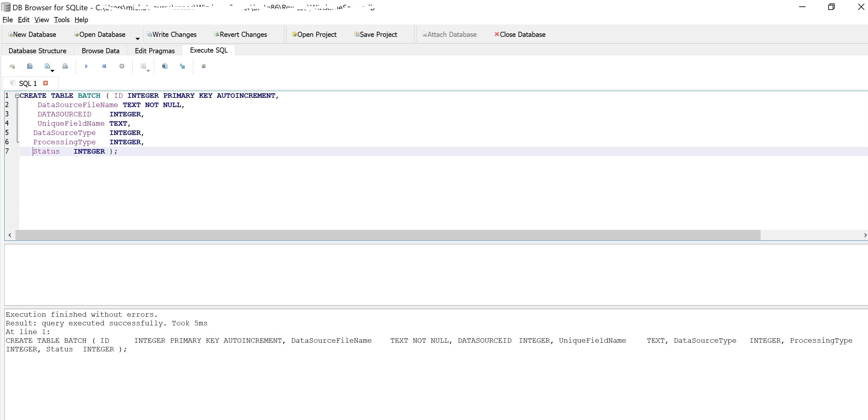868x420 pixels.
Task: Open the File menu
Action: [7, 20]
